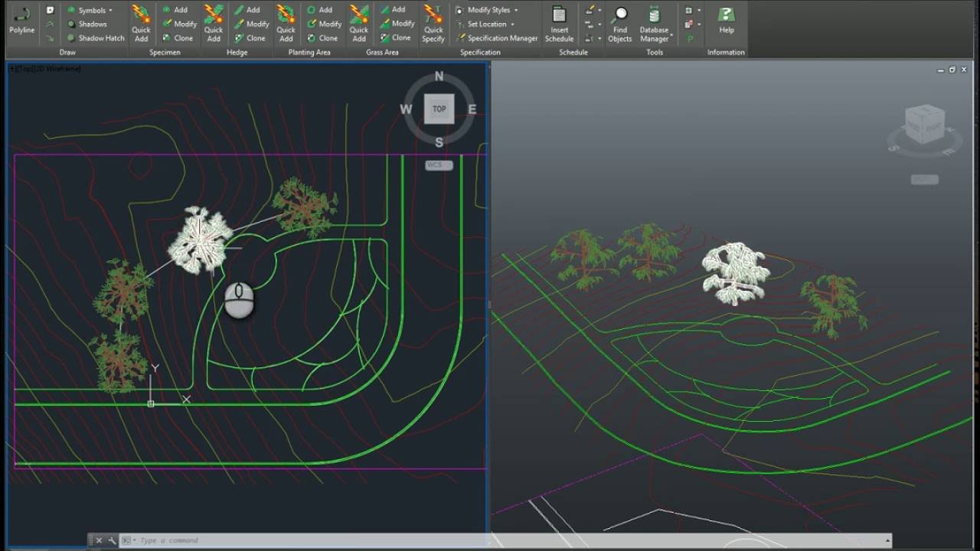Click Clone in Planting Area panel
Screen dimensions: 980x551
322,37
